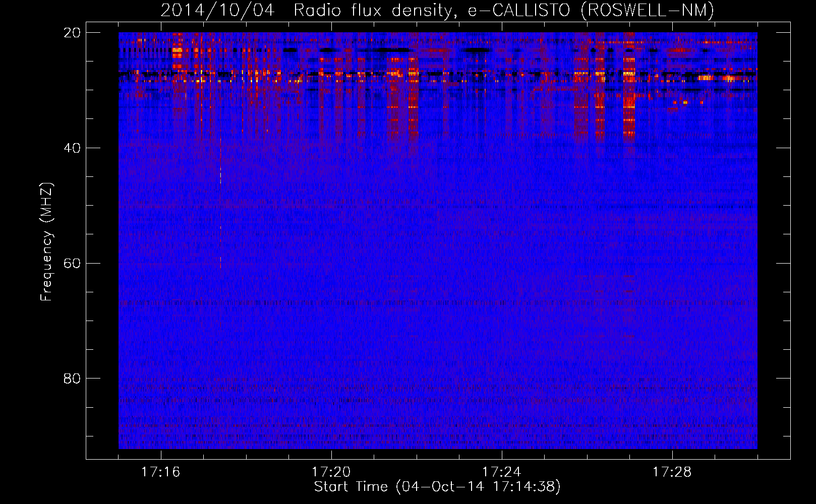The image size is (816, 504).
Task: Click the 'Frequency (MHZ)' y-axis label
Action: click(46, 242)
